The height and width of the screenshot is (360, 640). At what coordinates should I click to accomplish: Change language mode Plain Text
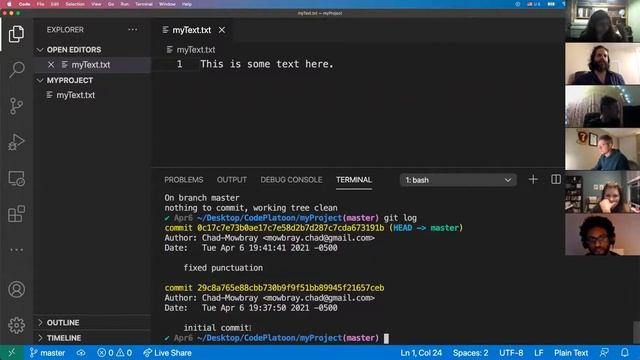(571, 353)
